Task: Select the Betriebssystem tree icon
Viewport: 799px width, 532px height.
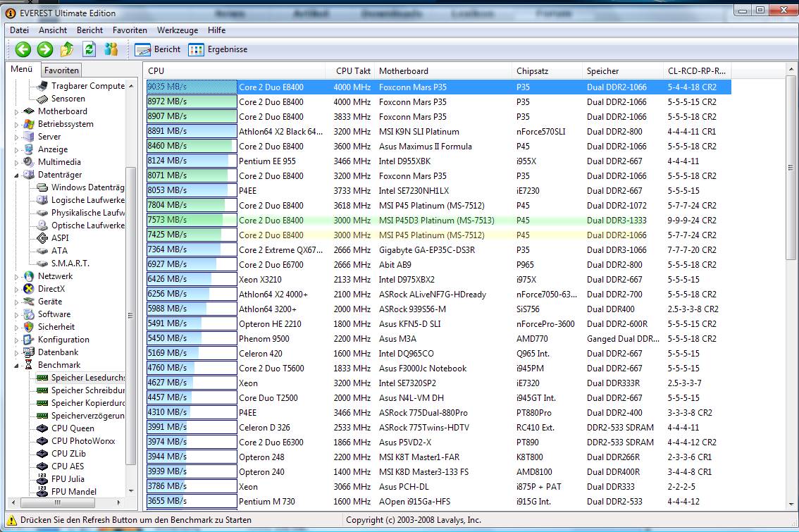Action: point(29,124)
